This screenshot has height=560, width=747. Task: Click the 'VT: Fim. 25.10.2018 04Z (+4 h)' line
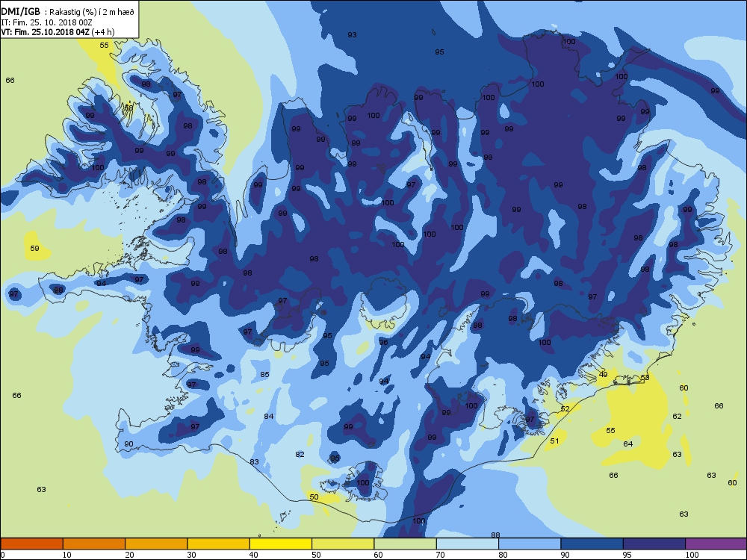[x=58, y=32]
